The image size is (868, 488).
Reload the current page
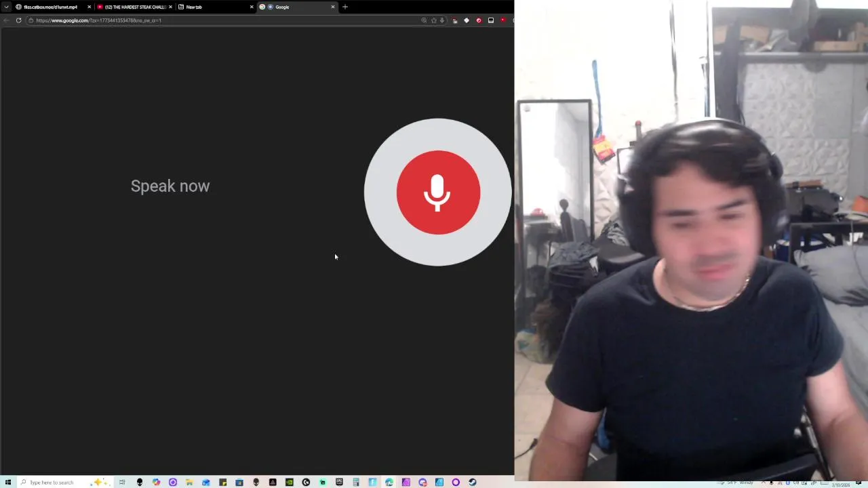(x=18, y=20)
